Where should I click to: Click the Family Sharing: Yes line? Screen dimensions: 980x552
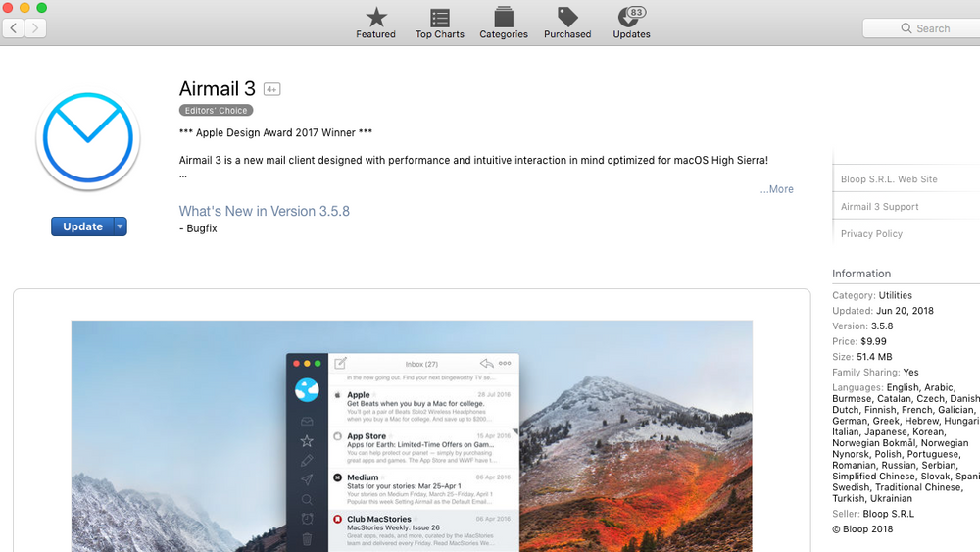point(875,372)
